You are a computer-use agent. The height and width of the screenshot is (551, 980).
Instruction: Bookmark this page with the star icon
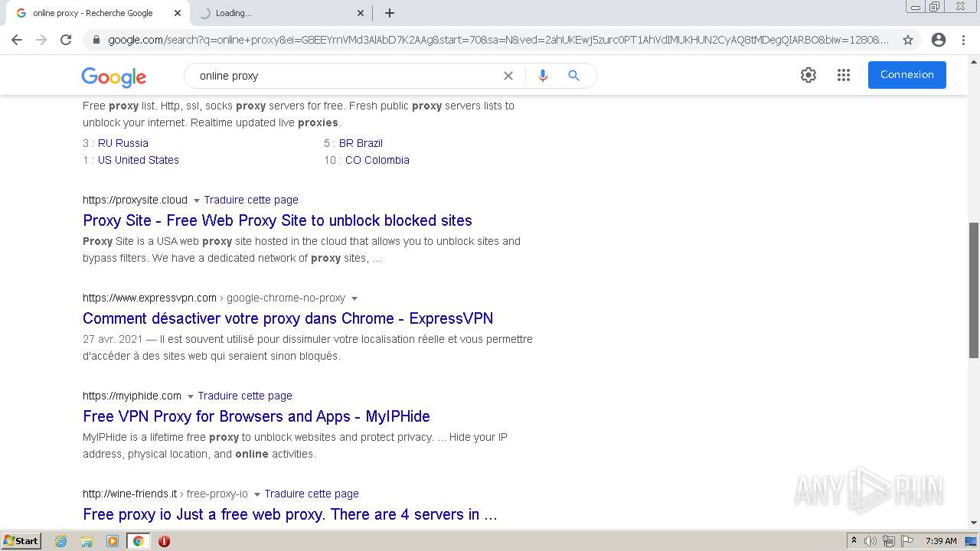tap(908, 40)
